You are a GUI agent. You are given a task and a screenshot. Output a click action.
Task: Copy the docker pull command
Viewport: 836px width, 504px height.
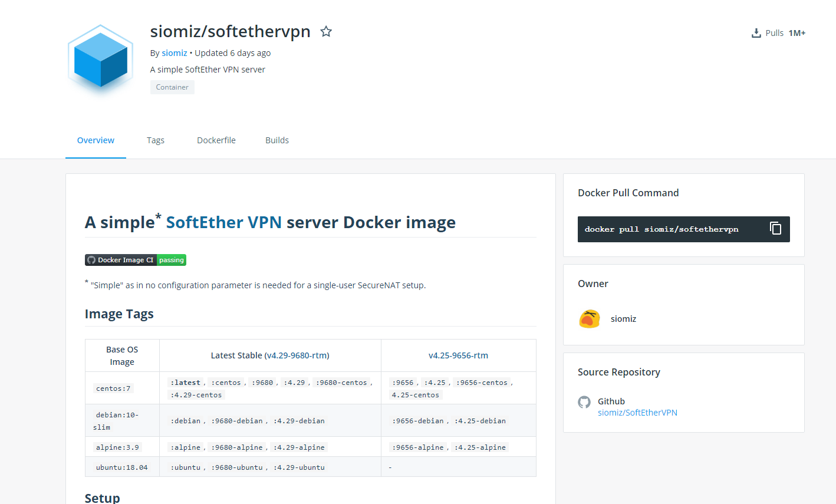775,229
